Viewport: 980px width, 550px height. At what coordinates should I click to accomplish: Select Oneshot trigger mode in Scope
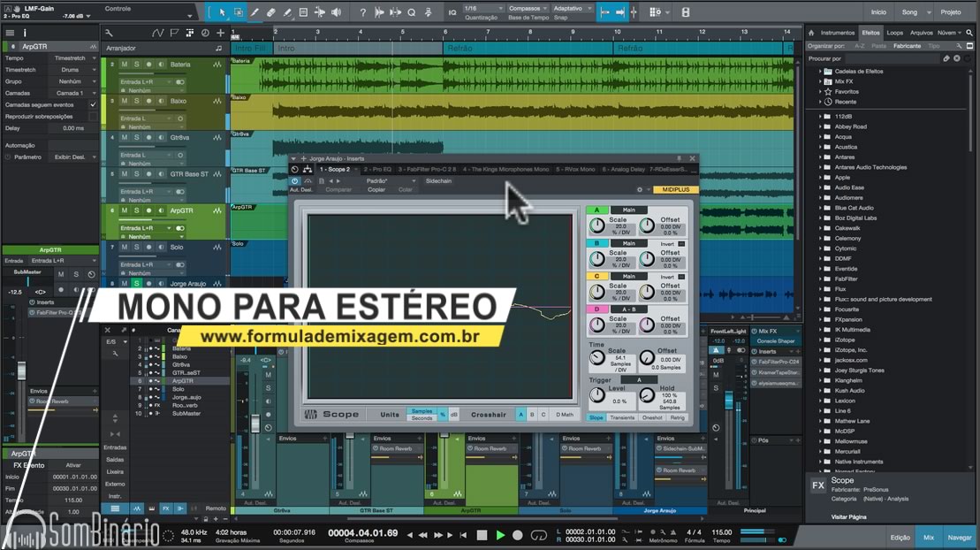[x=652, y=418]
